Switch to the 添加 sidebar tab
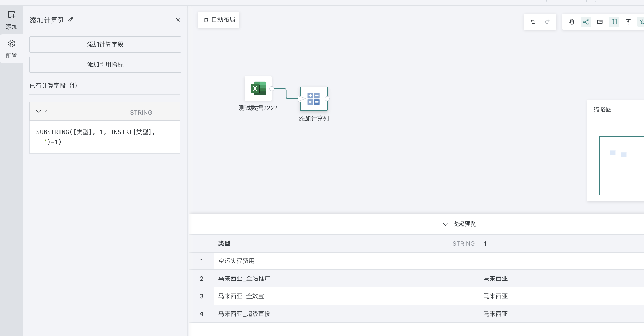Screen dimensions: 644x336 (12, 20)
